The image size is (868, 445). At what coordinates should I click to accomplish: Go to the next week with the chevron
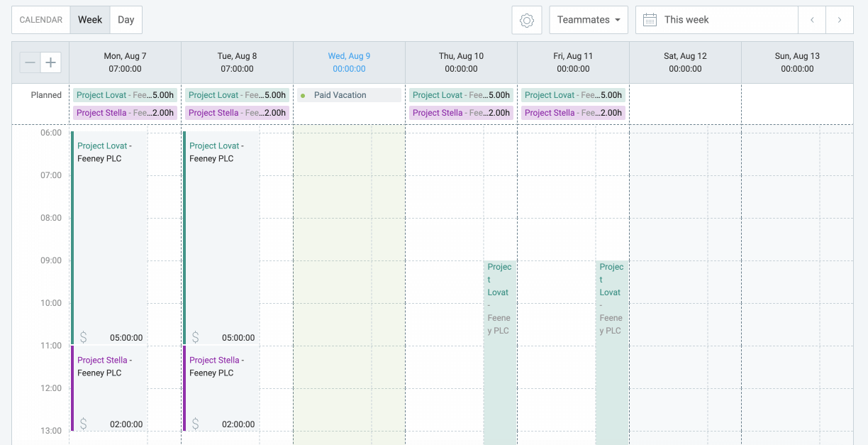pyautogui.click(x=839, y=19)
